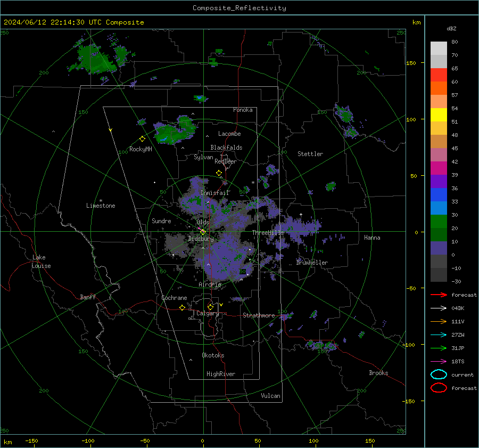Viewport: 479px width, 448px height.
Task: Click the Innisfail city label
Action: click(x=215, y=193)
